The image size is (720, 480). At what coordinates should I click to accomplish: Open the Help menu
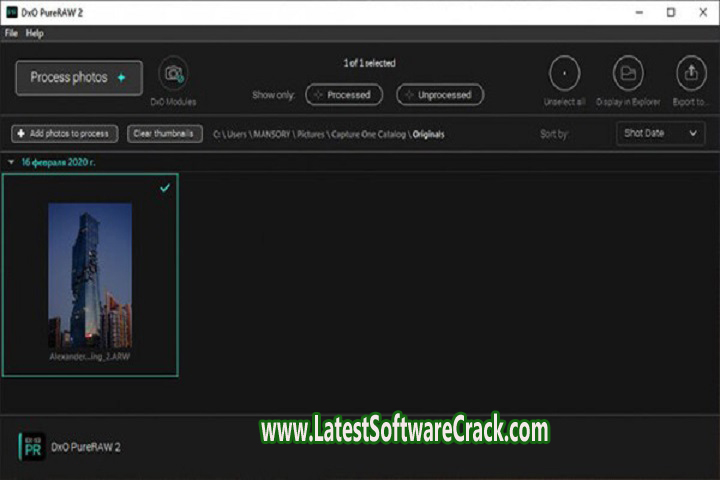[35, 33]
